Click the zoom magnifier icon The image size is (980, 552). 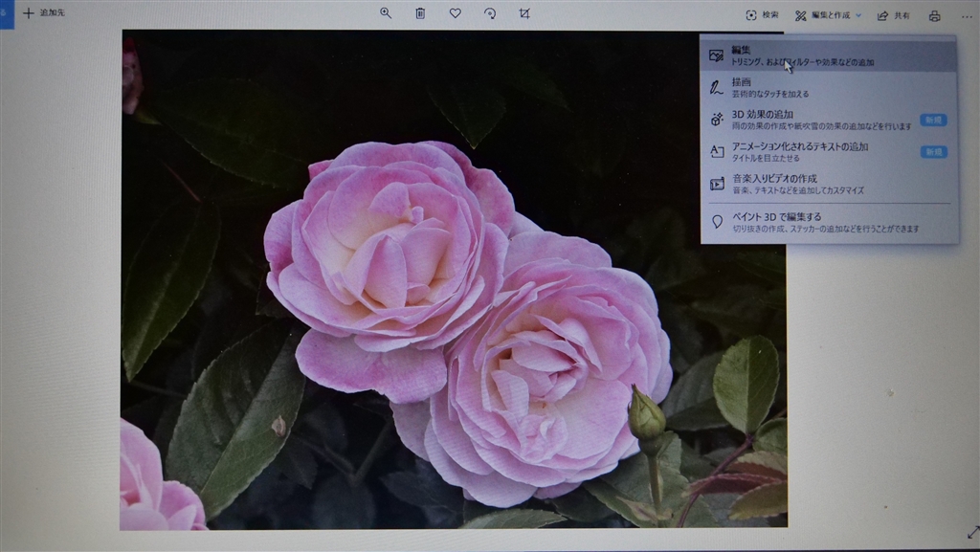pyautogui.click(x=386, y=13)
